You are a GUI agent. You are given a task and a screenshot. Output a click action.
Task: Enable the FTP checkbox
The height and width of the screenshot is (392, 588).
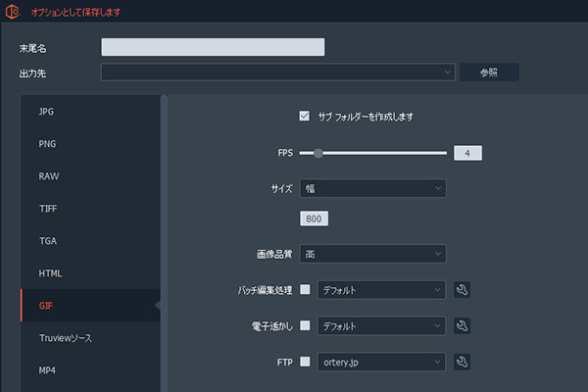coord(305,362)
